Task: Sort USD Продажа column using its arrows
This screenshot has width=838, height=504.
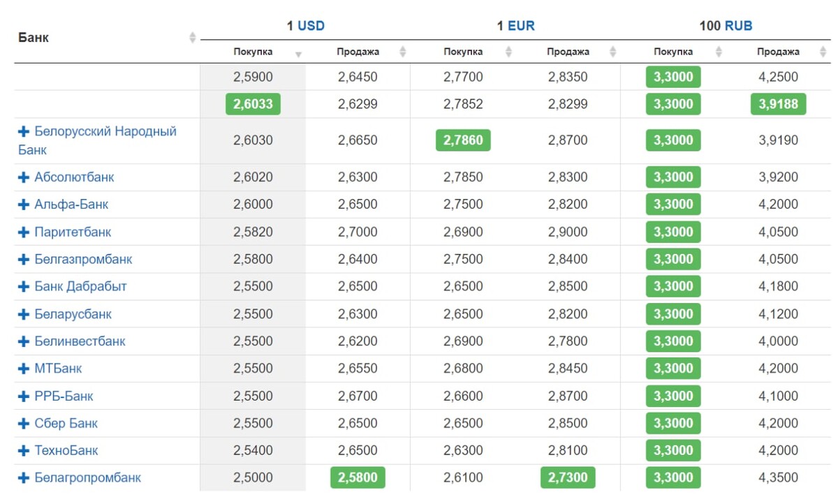Action: coord(402,52)
